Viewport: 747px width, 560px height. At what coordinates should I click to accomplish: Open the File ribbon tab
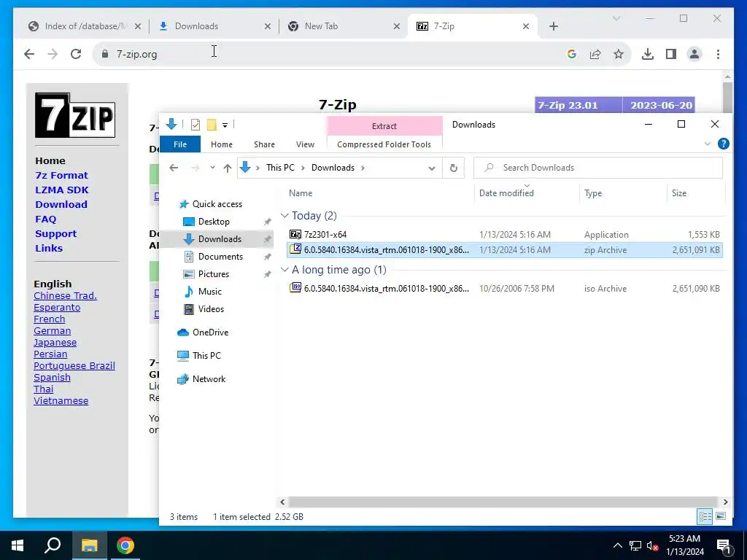tap(180, 144)
